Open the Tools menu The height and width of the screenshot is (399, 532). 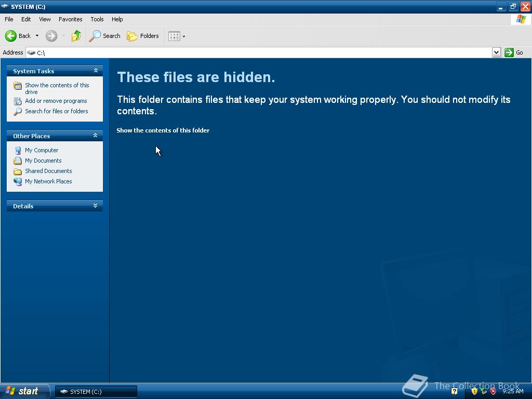click(97, 19)
